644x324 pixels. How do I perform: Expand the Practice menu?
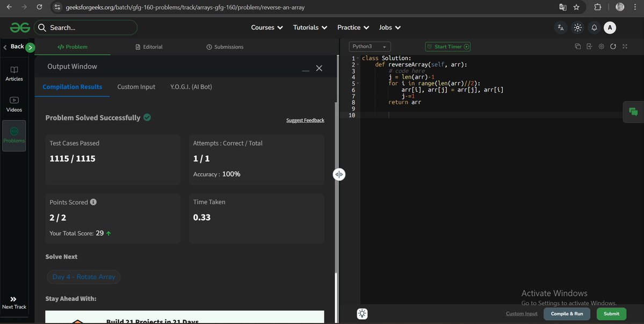coord(353,27)
